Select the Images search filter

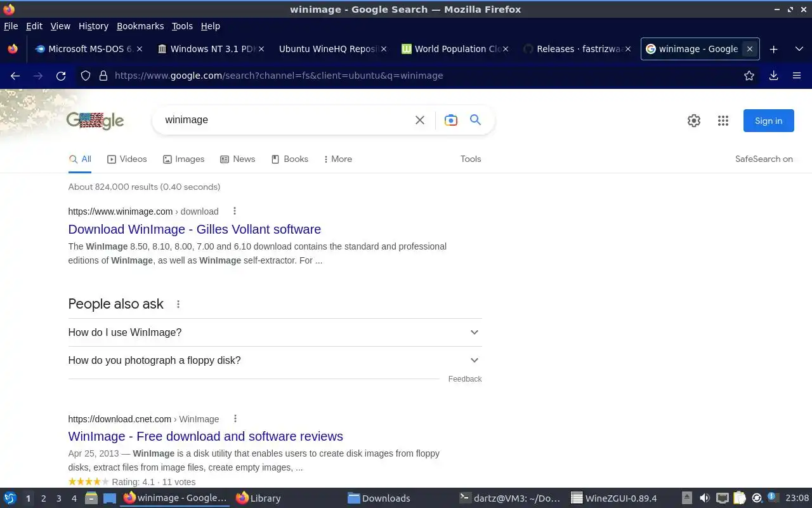183,159
